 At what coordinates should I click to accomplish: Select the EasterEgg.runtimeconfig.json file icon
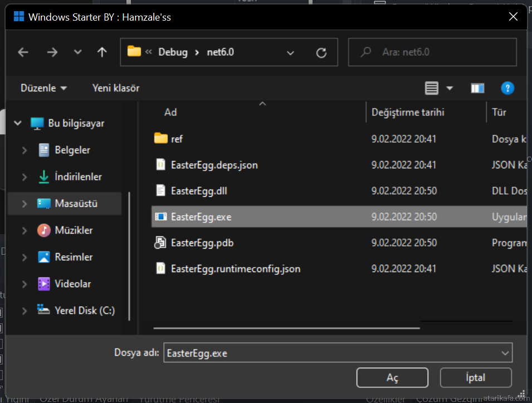pos(160,269)
